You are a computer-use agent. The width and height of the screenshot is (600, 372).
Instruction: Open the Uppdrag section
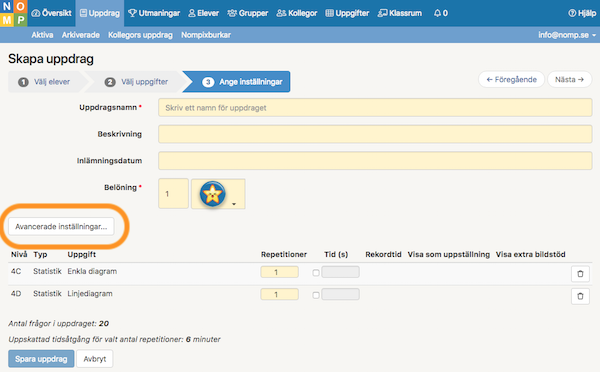(x=99, y=13)
